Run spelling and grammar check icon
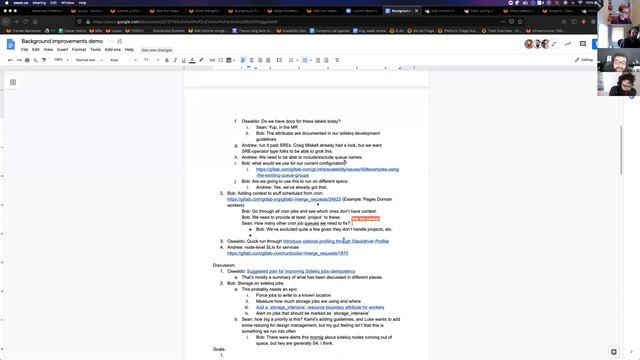This screenshot has width=640, height=360. [x=36, y=60]
